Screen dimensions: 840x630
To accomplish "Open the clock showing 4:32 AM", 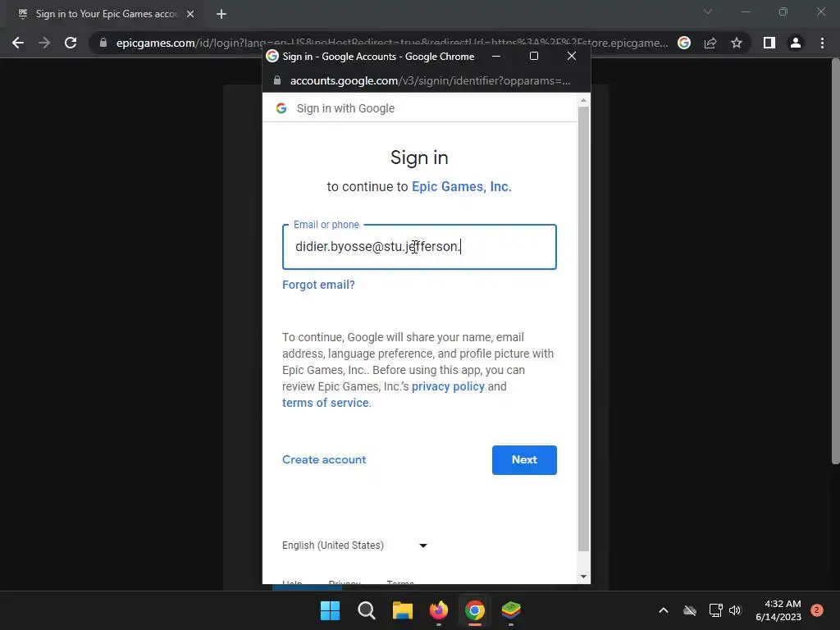I will pos(778,610).
